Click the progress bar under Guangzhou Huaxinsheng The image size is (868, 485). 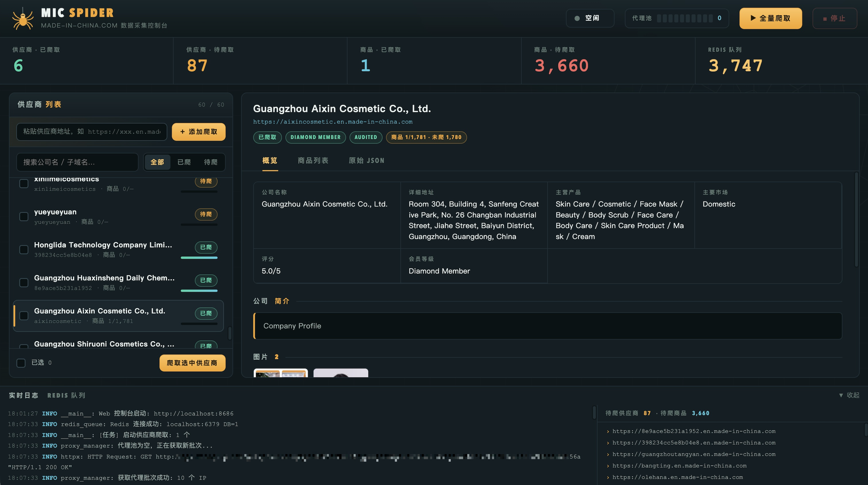tap(199, 291)
